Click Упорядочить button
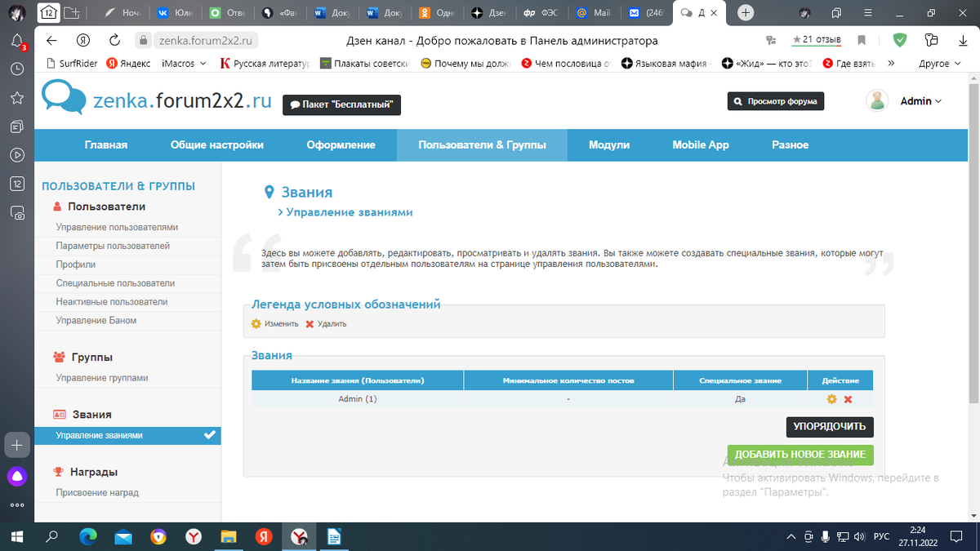The width and height of the screenshot is (980, 551). 830,427
